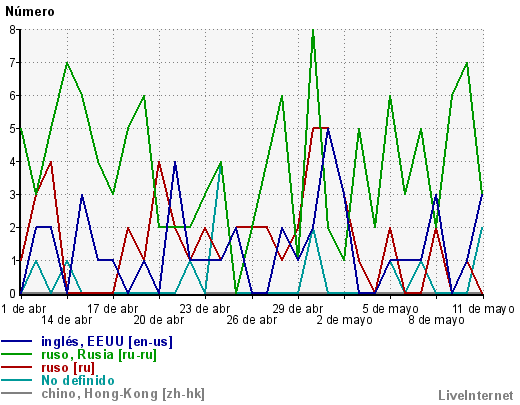520x405 pixels.
Task: Click the '20 de abr' date label
Action: 159,320
